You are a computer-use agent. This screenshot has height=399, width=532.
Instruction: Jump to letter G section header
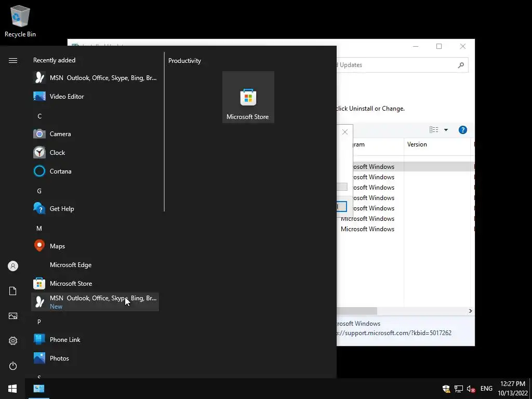[x=39, y=191]
